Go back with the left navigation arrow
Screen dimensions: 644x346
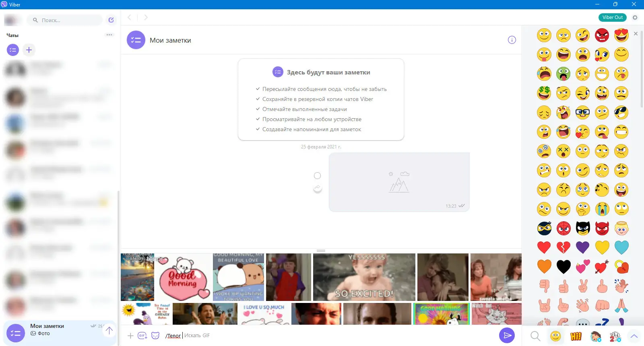(130, 17)
